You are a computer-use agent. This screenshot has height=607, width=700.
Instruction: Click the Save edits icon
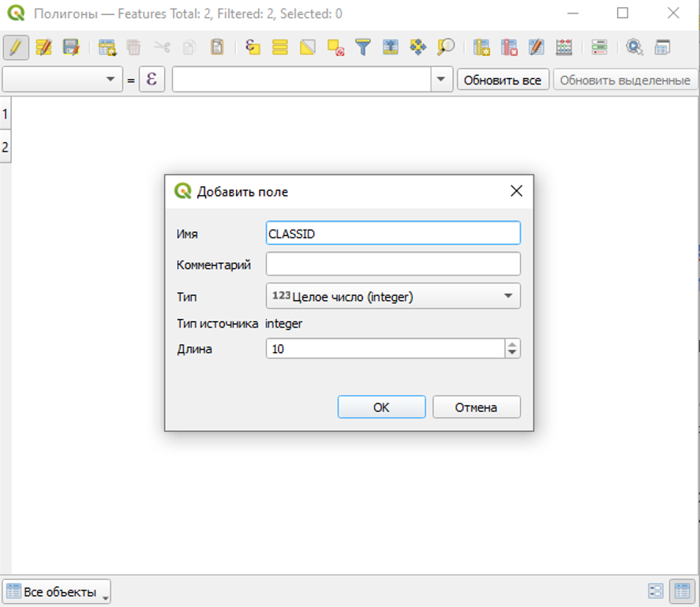tap(71, 47)
